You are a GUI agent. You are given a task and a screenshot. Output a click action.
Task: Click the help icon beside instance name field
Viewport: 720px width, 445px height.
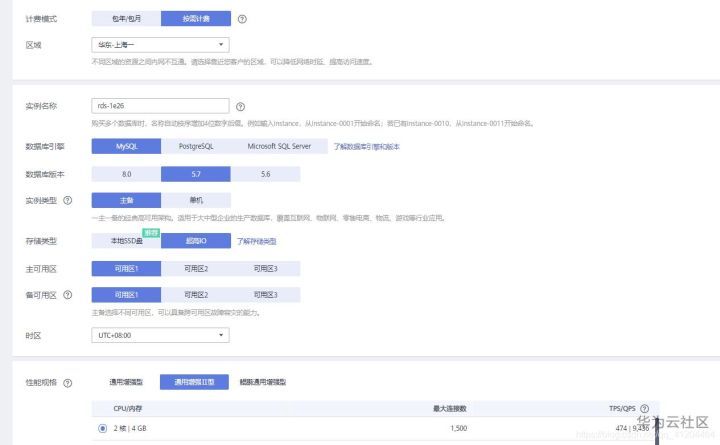pyautogui.click(x=240, y=107)
